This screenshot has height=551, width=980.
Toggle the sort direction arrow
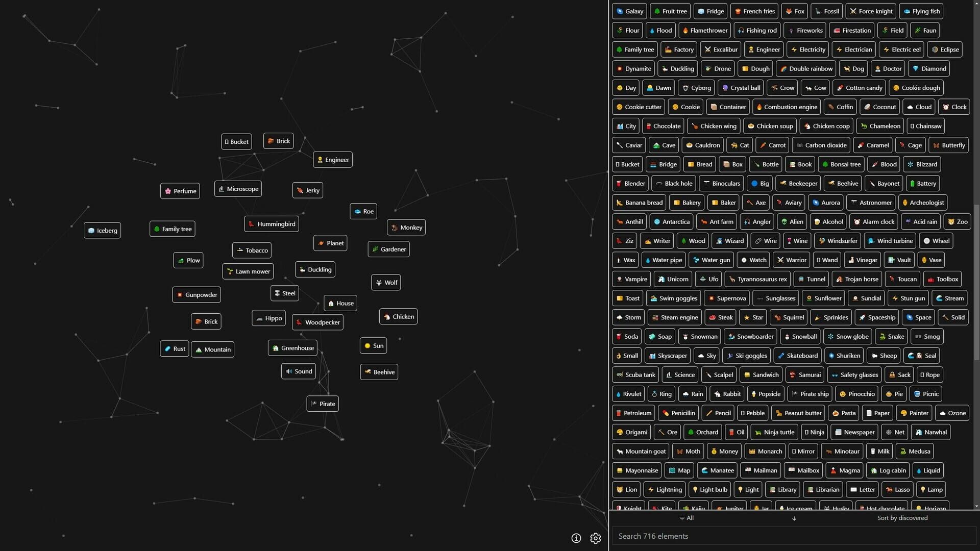[x=794, y=518]
